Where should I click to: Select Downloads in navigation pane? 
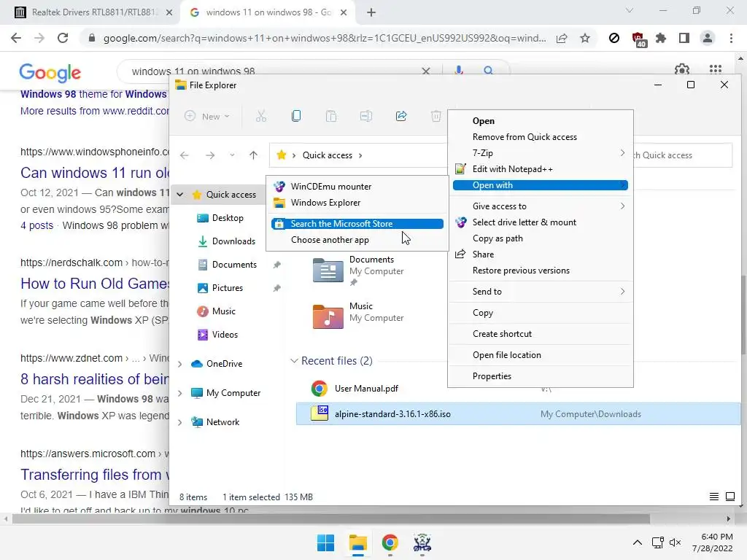coord(233,241)
